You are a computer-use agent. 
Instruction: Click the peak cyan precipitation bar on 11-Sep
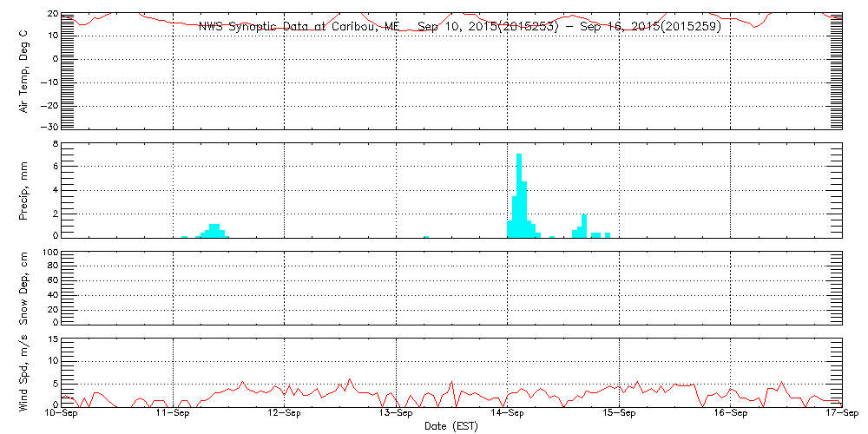pos(214,230)
